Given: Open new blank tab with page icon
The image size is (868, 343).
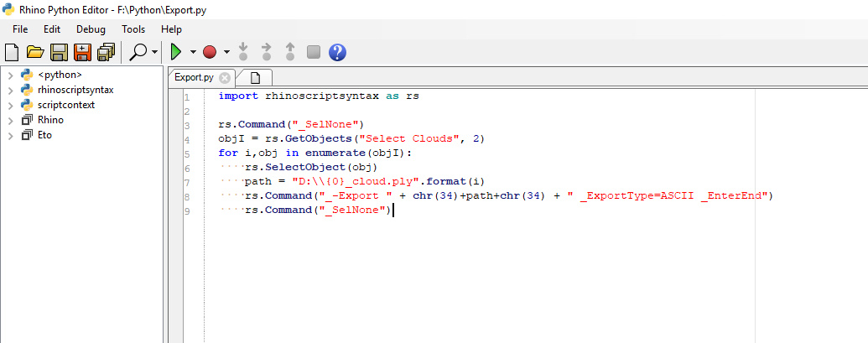Looking at the screenshot, I should [255, 77].
